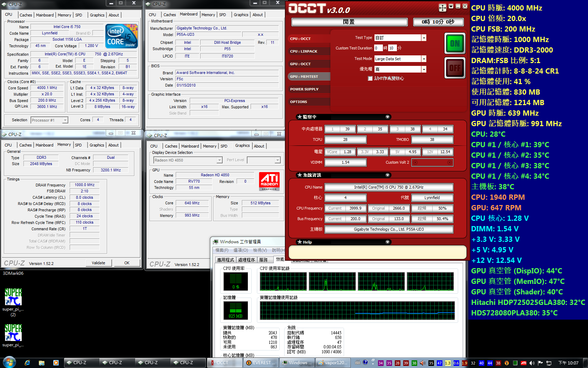Click the Windows Start orb

click(9, 362)
